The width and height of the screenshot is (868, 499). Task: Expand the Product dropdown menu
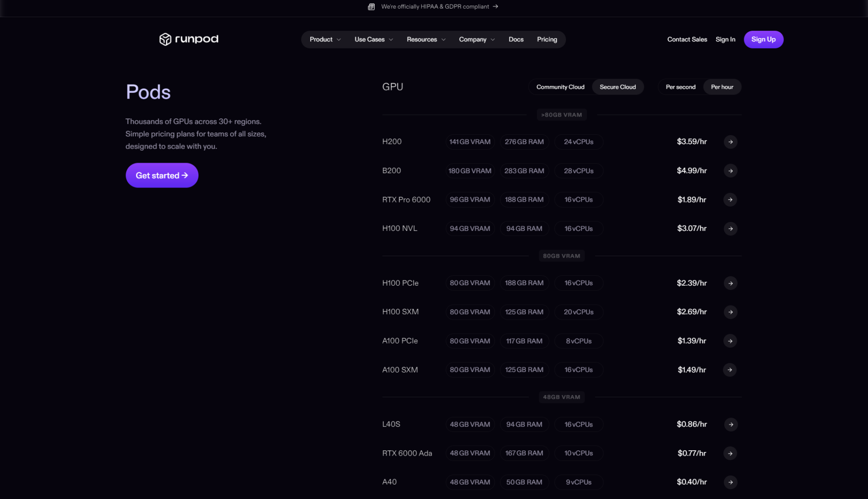325,40
